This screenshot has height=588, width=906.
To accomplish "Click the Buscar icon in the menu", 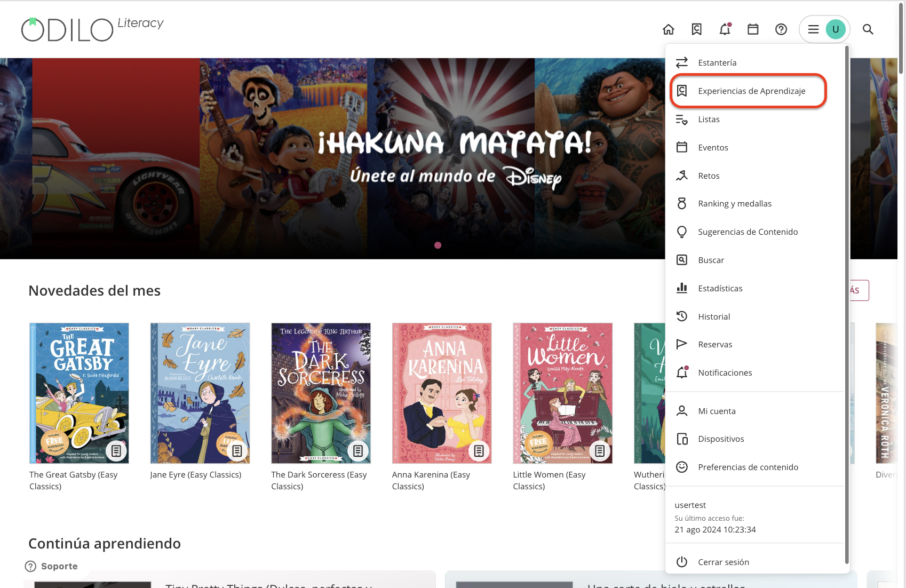I will [x=682, y=260].
